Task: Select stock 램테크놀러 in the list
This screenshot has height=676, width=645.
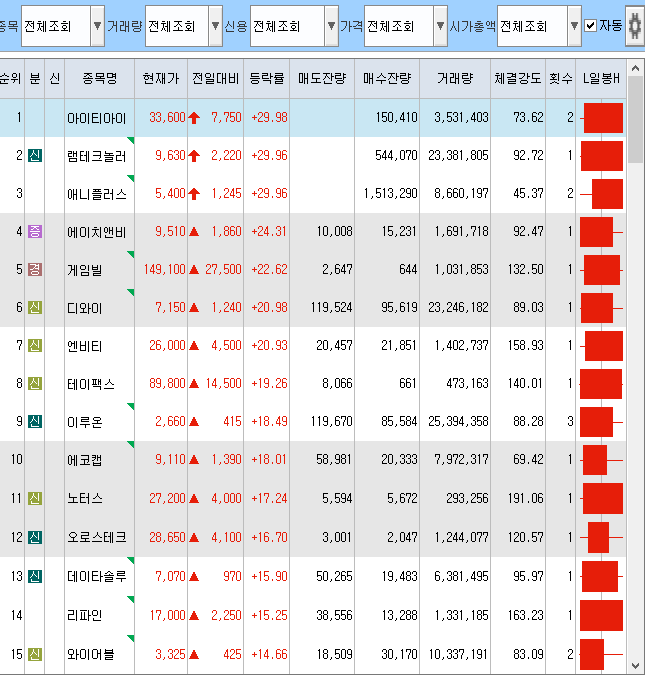Action: (x=97, y=156)
